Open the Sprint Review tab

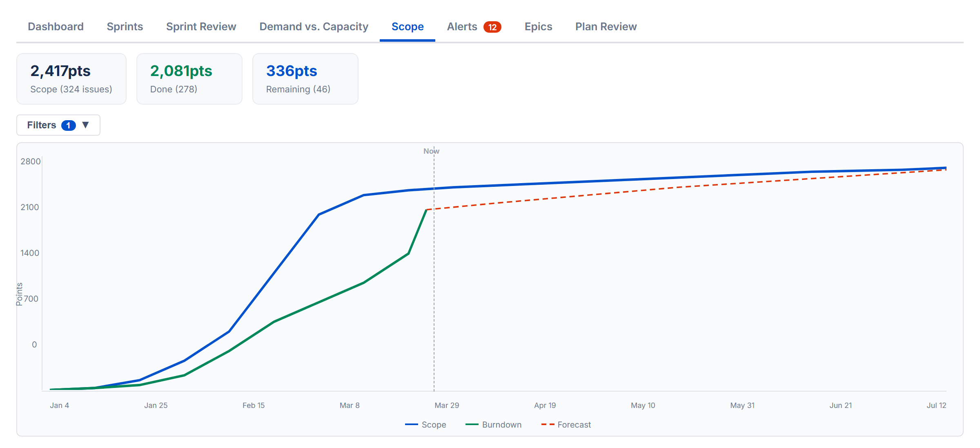[201, 27]
